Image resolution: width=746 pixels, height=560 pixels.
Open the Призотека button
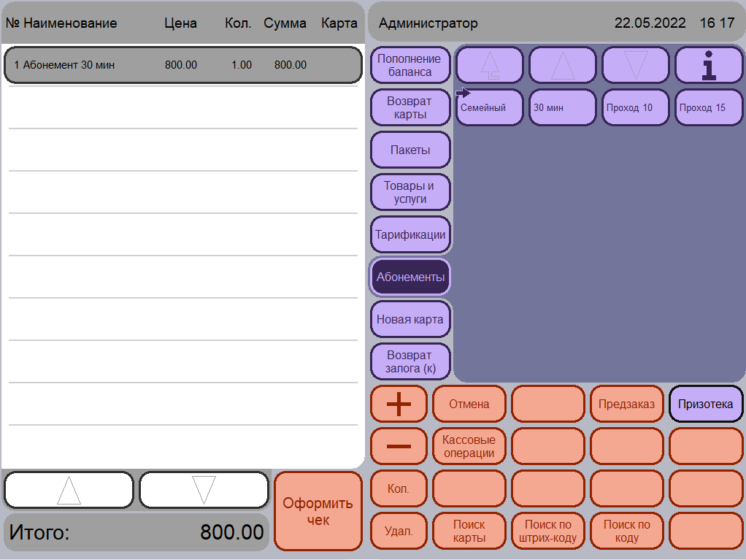706,404
